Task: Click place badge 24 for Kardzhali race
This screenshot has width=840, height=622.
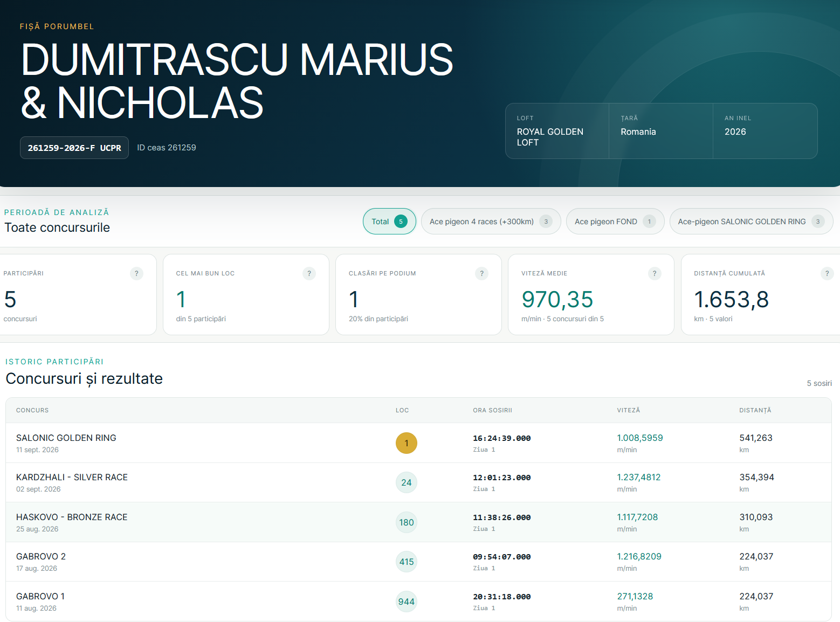Action: pyautogui.click(x=407, y=482)
